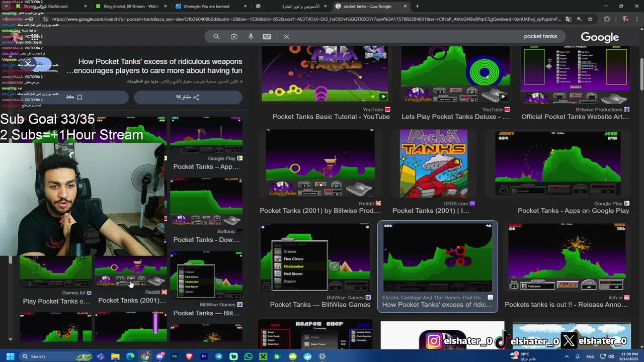Open Pocket Tanks Basic Tutorial YouTube result

[x=331, y=117]
